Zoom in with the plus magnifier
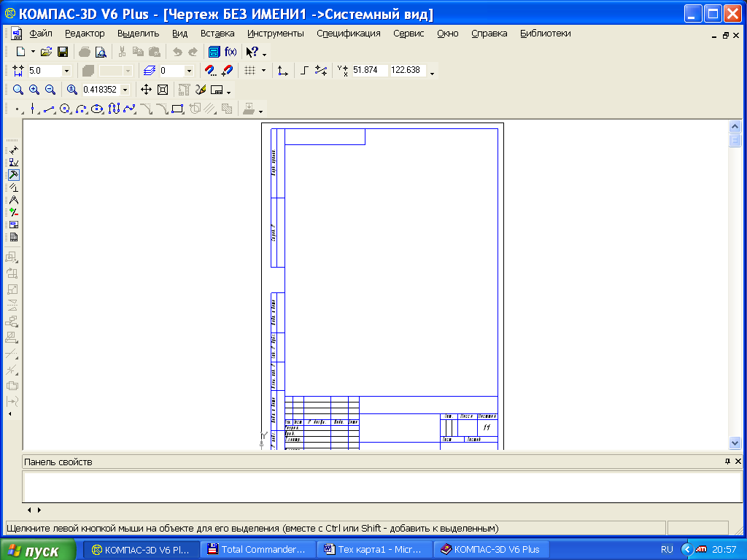The height and width of the screenshot is (560, 747). click(x=34, y=90)
